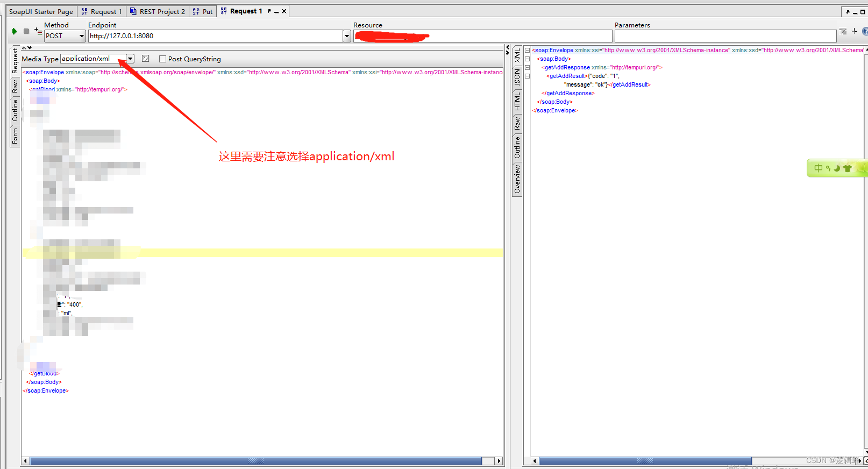Click the "400" value in request body

[x=74, y=305]
